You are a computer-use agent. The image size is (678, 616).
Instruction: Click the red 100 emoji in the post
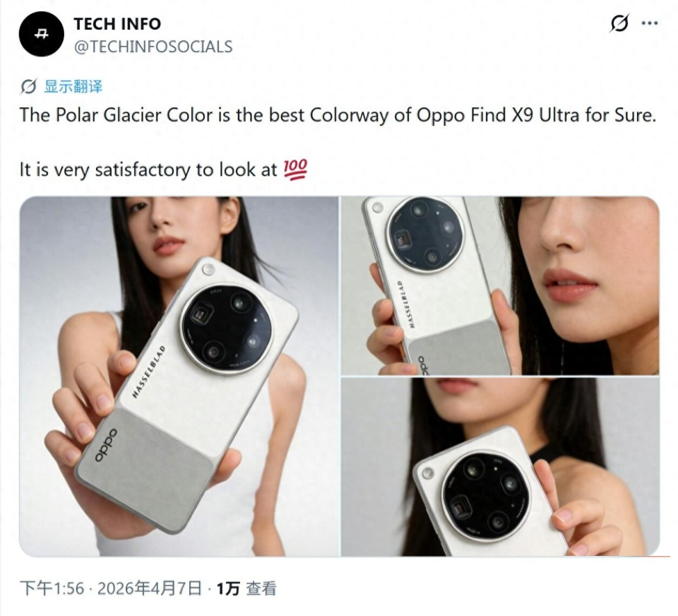point(295,170)
